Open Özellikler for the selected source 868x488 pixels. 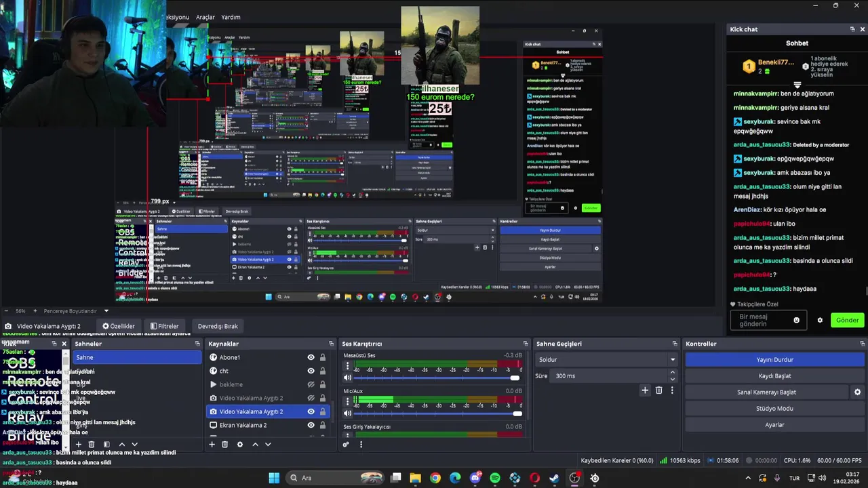pos(119,326)
